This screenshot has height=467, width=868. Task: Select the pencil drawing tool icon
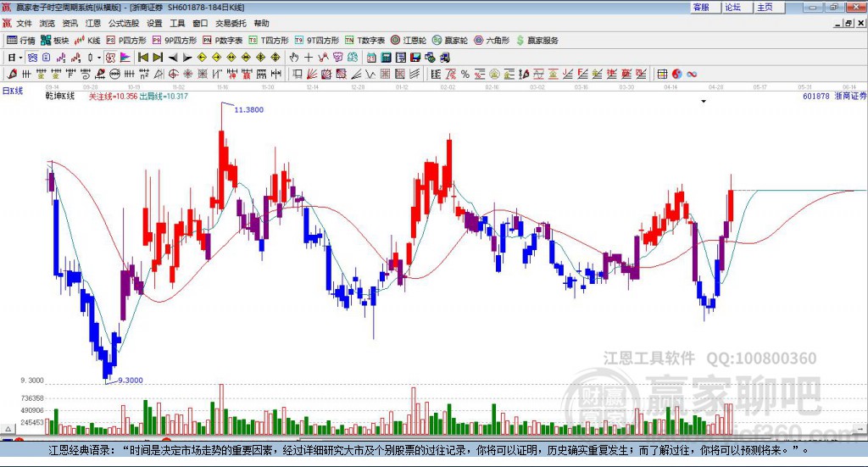pos(12,74)
